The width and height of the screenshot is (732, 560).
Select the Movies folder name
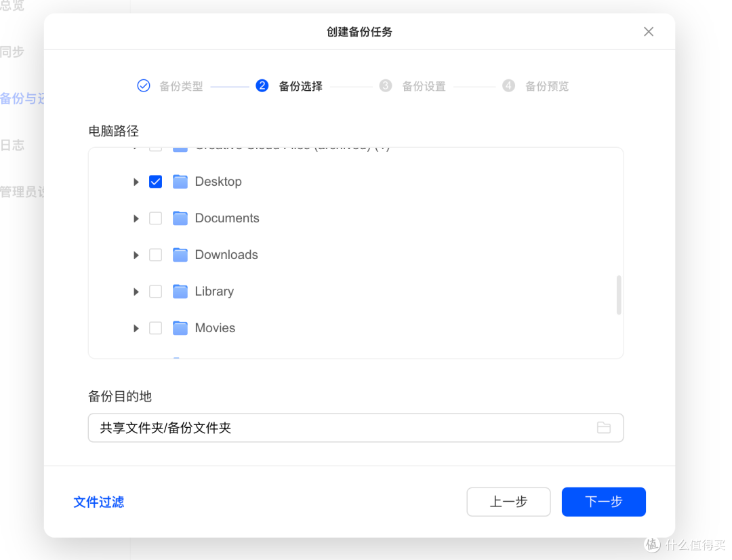coord(215,328)
